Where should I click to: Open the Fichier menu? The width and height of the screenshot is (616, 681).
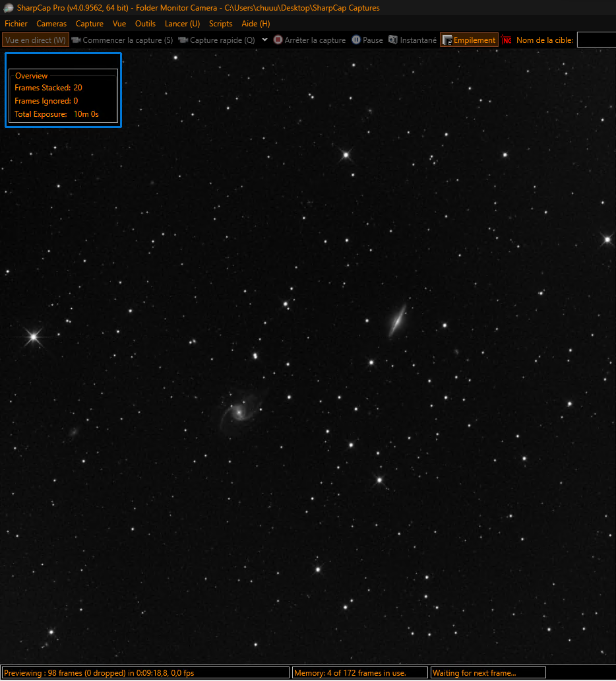[16, 24]
